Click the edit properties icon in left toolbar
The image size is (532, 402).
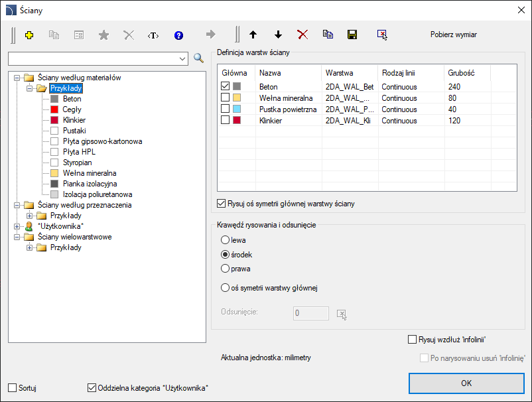[x=79, y=35]
